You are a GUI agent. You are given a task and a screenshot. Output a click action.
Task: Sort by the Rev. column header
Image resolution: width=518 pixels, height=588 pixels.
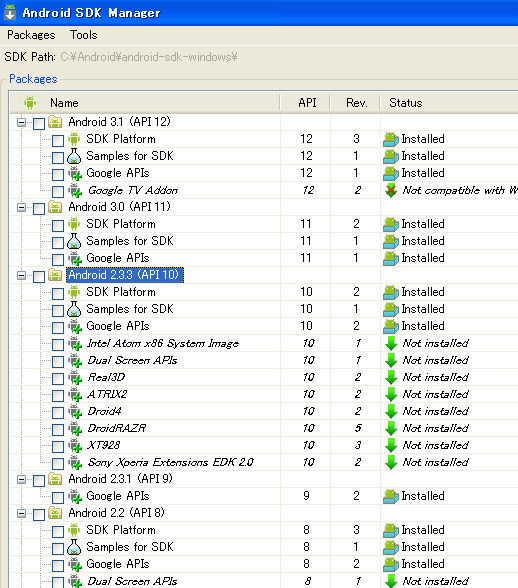click(x=356, y=103)
